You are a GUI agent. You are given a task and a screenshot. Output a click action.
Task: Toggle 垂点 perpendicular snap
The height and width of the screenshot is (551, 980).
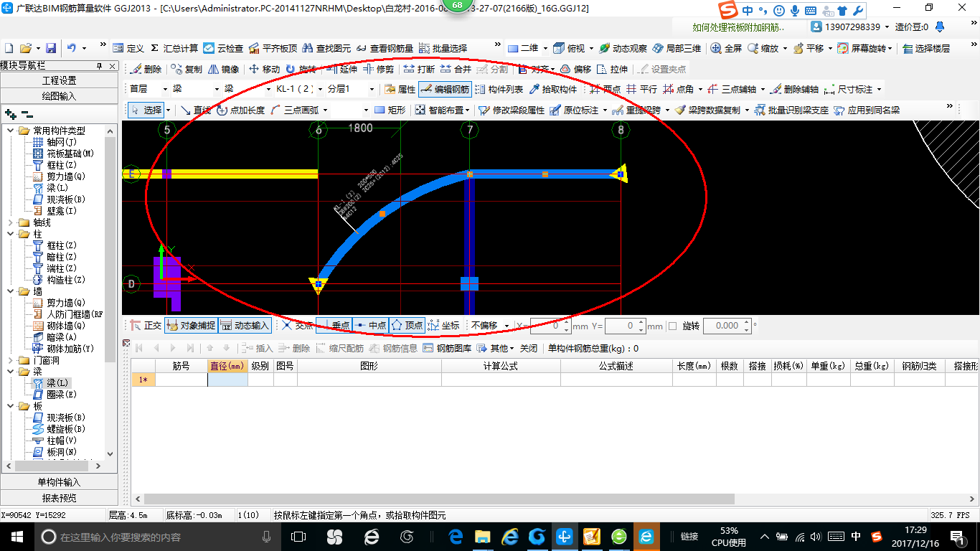[x=334, y=325]
